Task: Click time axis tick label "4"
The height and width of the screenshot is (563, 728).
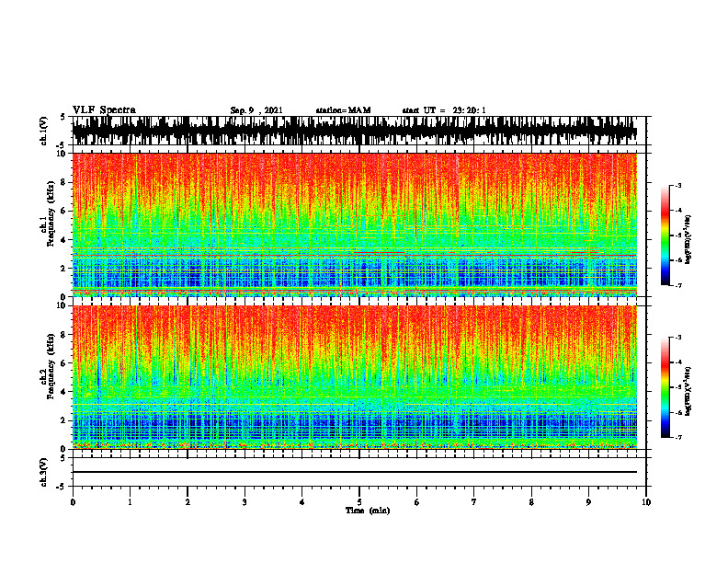Action: coord(302,502)
